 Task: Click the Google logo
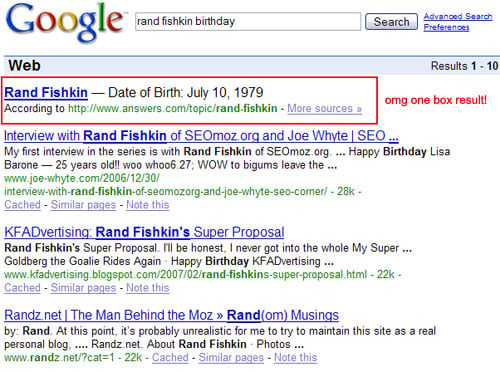pos(66,22)
